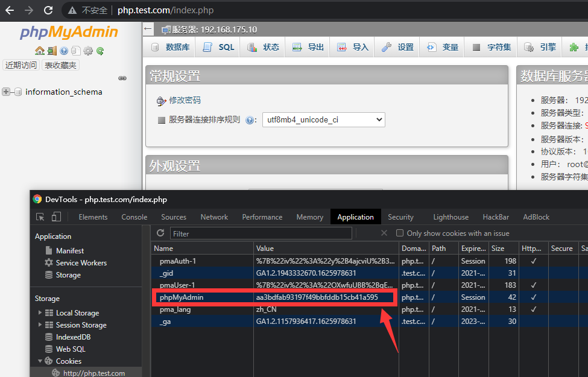Toggle the DevTools device toolbar icon
Viewport: 588px width, 377px height.
tap(56, 217)
